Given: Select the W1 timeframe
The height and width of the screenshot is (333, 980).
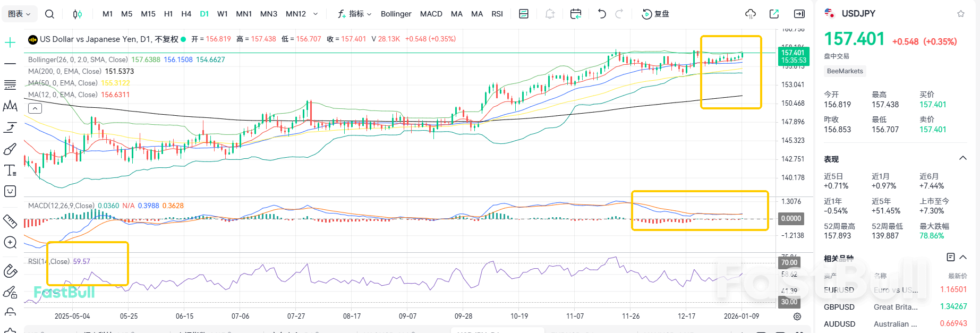Looking at the screenshot, I should 223,14.
